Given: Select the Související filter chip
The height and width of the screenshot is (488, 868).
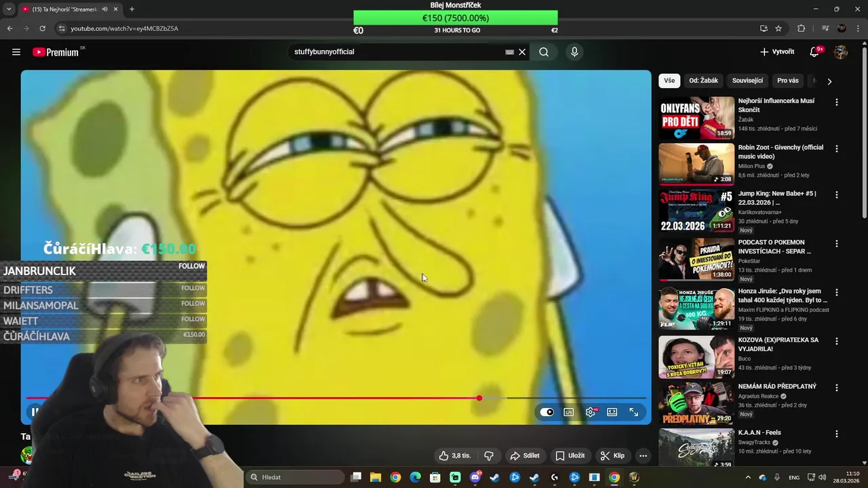Looking at the screenshot, I should point(747,81).
